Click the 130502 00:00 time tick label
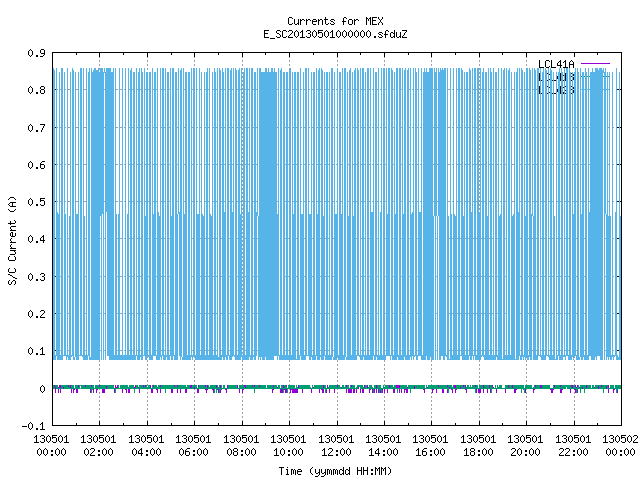 tap(620, 446)
